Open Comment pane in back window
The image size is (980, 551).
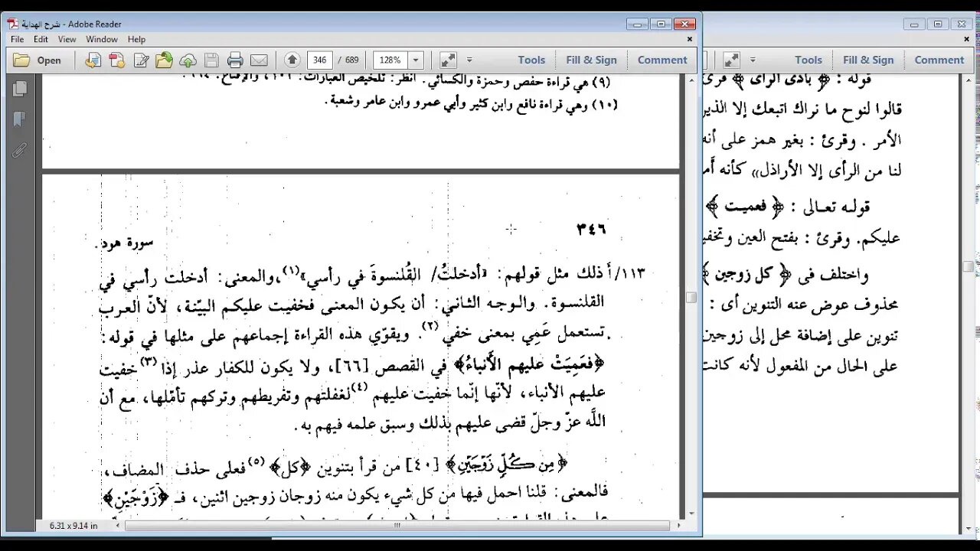click(939, 60)
